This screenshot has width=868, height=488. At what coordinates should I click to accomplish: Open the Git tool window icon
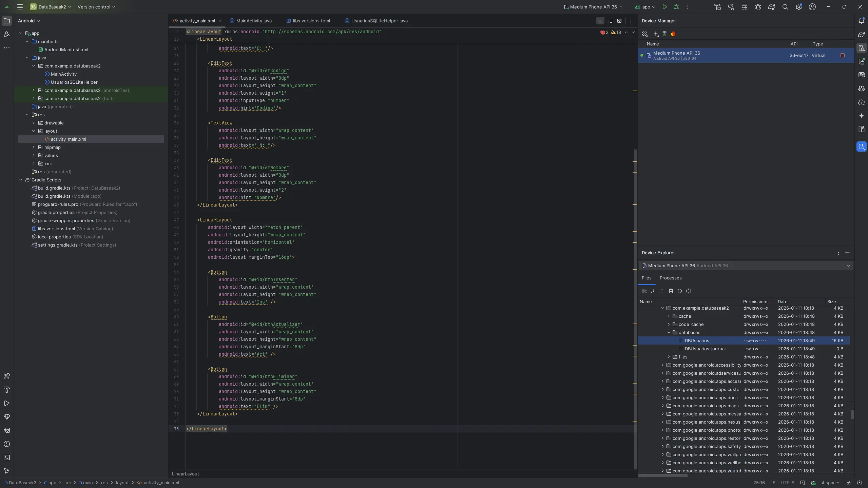click(7, 471)
